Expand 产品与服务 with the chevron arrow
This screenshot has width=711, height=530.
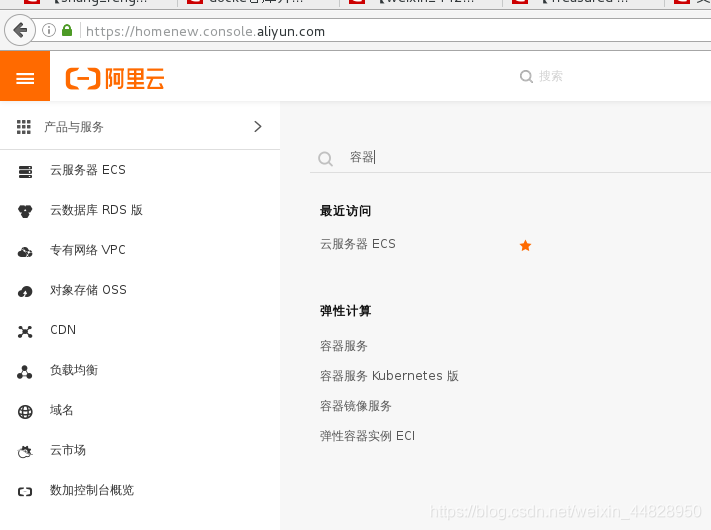[x=258, y=126]
